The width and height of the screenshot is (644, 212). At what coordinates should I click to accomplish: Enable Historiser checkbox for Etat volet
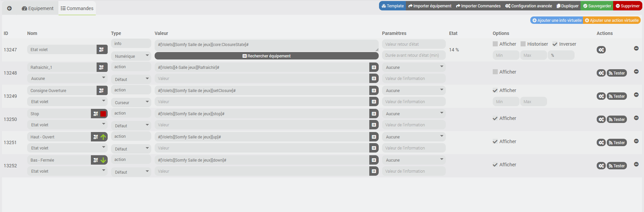[x=523, y=44]
